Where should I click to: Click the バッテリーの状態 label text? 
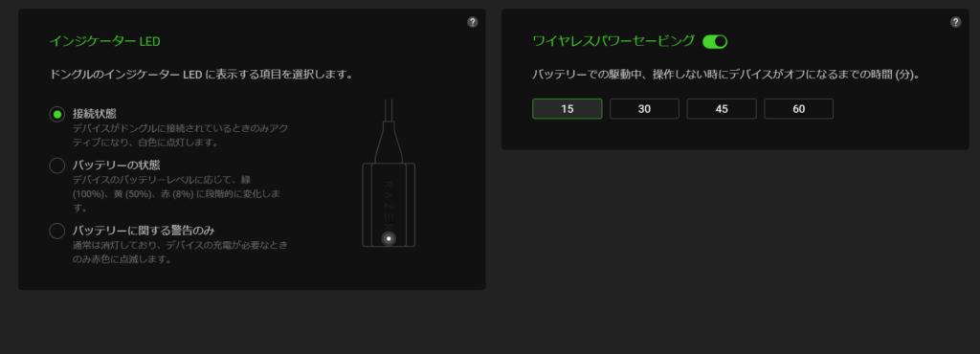[x=116, y=165]
